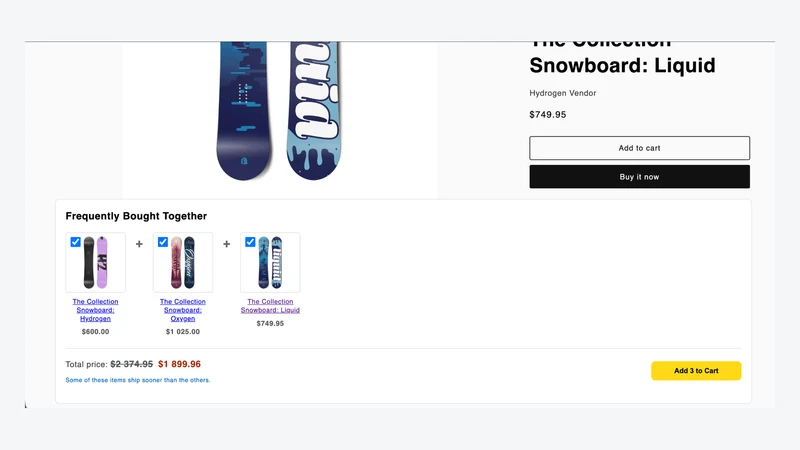Select the Liquid snowboard bundle thumbnail
Screen dimensions: 800x450
pos(270,262)
